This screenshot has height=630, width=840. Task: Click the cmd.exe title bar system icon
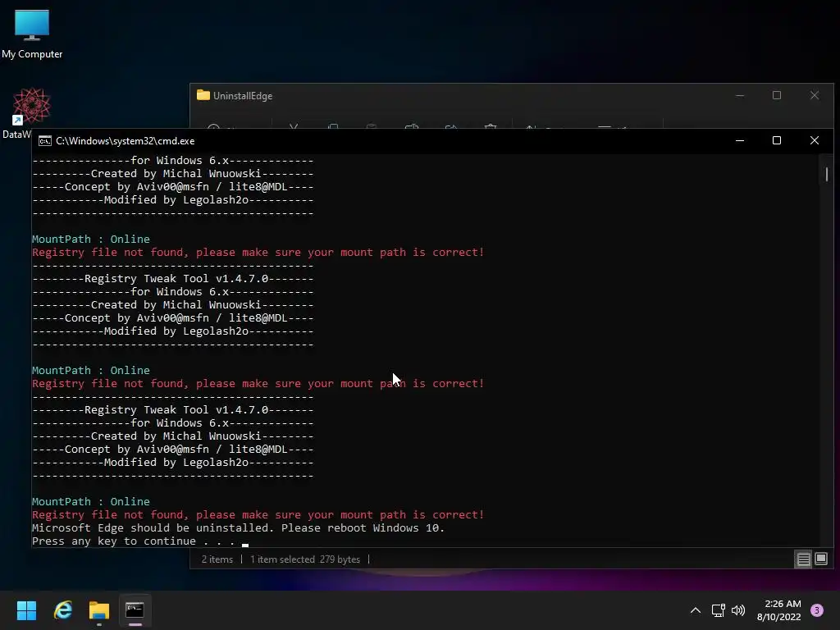pyautogui.click(x=45, y=141)
